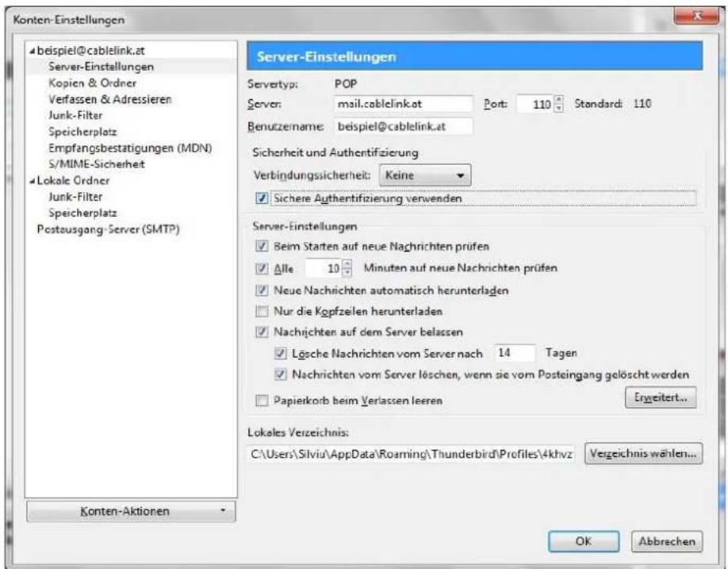Screen dimensions: 728x569
Task: Toggle Beim Starten auf neue Nachrichten prüfen
Action: 262,246
